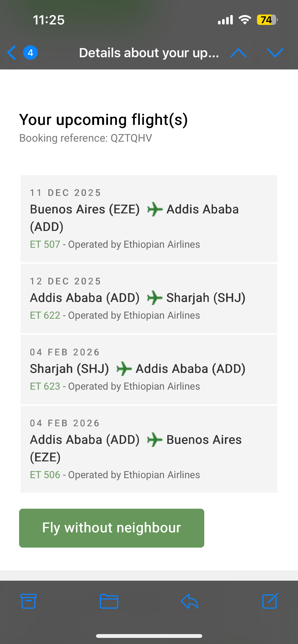The image size is (298, 644).
Task: Tap the Wi-Fi status icon
Action: pyautogui.click(x=245, y=20)
